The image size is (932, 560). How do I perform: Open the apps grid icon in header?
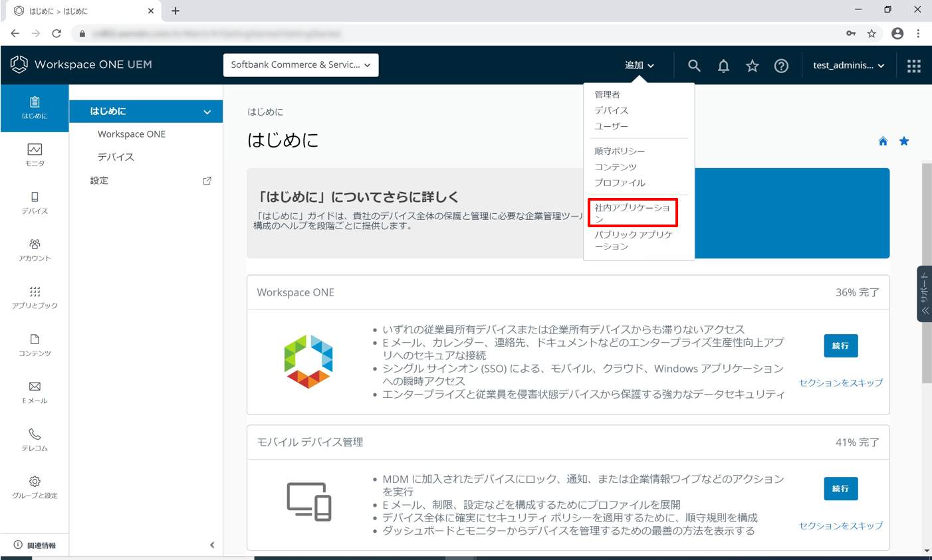coord(914,65)
